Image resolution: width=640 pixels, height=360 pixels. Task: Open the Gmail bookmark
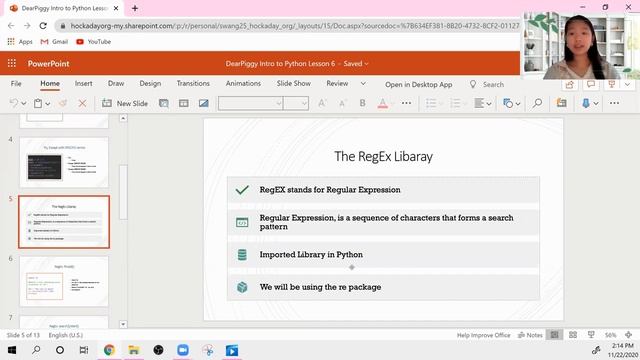54,42
